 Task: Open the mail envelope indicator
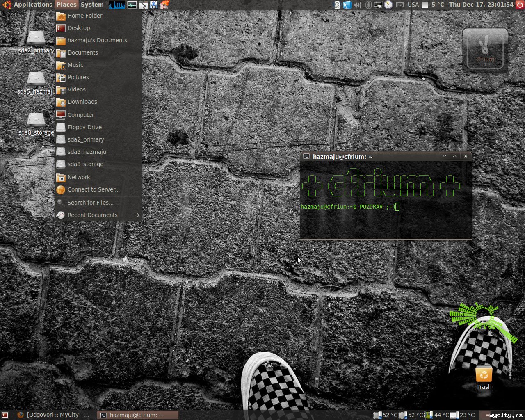point(400,5)
